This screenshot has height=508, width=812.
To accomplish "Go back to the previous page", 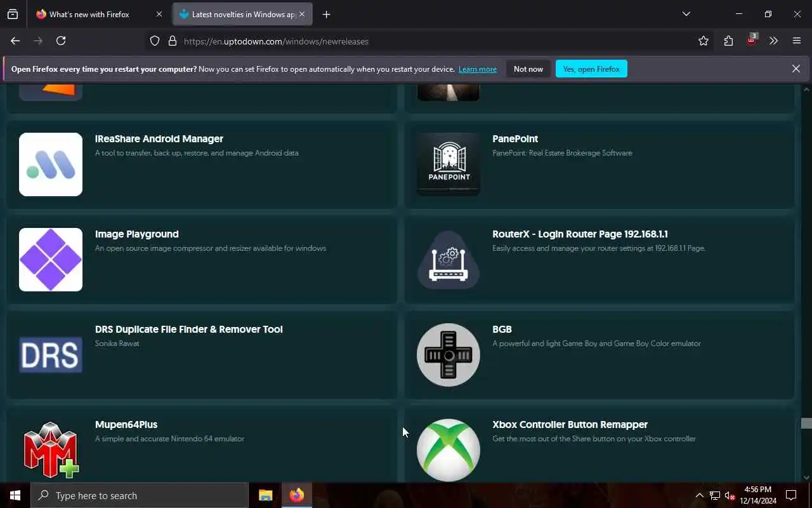I will pos(15,41).
